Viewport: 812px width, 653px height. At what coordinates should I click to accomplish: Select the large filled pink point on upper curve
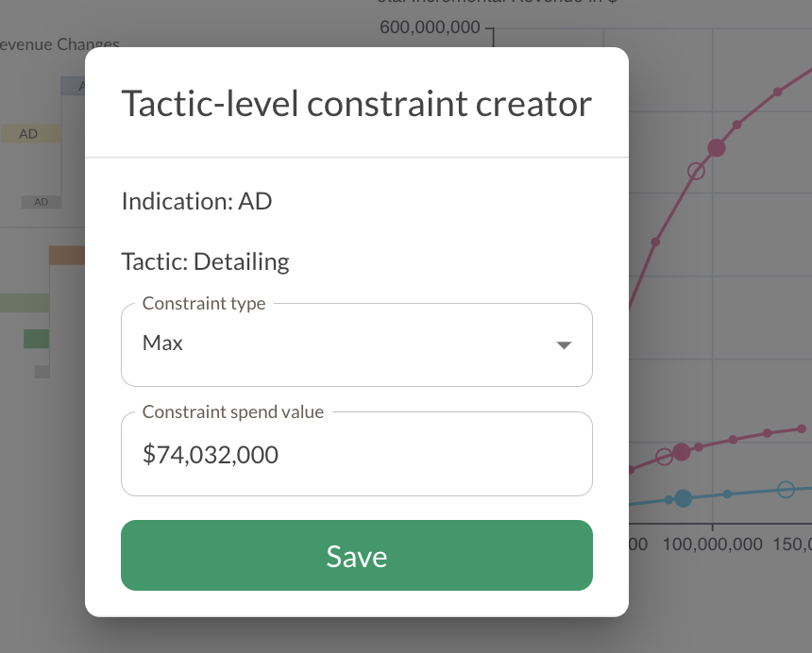point(717,148)
